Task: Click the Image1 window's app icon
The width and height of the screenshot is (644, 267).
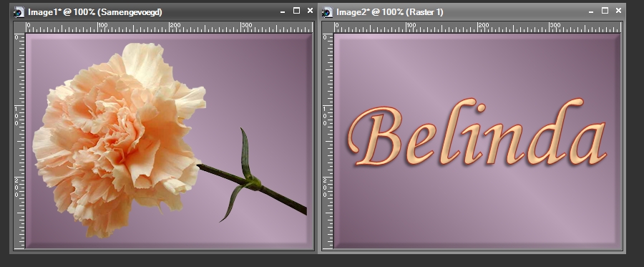Action: coord(19,12)
